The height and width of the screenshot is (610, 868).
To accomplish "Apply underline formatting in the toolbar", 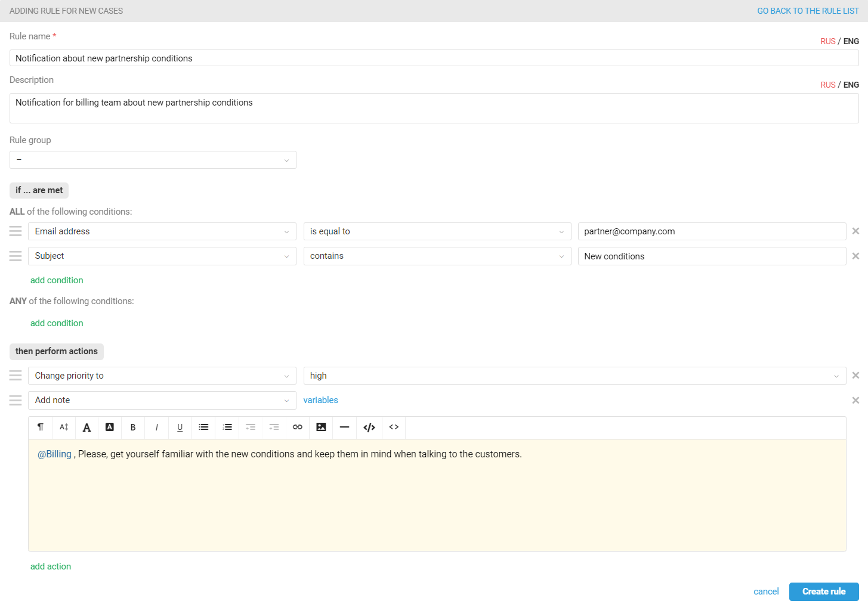I will click(180, 428).
